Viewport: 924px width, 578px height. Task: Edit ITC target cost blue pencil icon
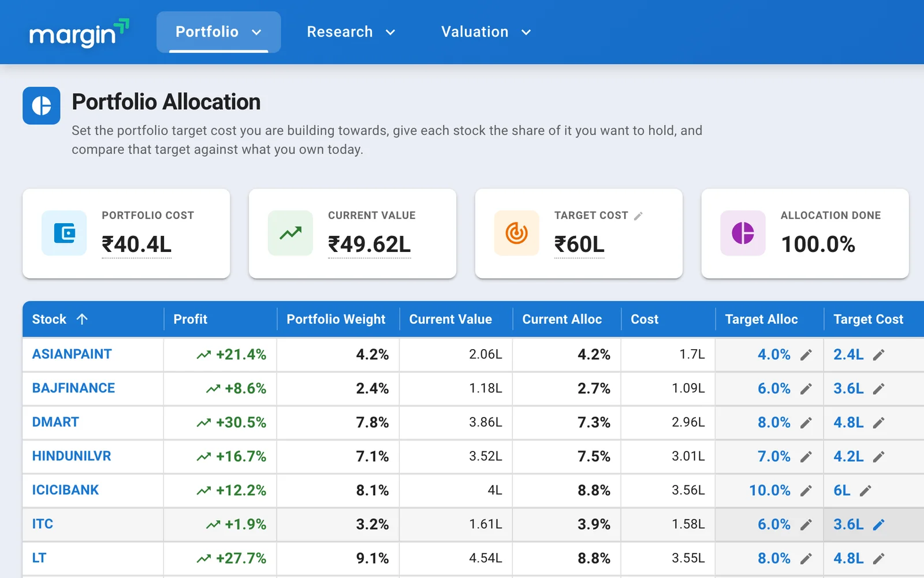point(878,525)
